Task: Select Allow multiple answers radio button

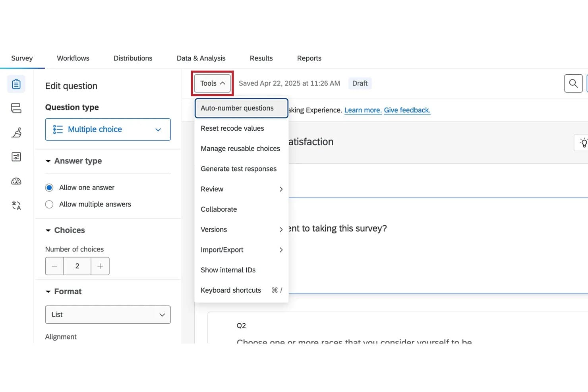Action: [49, 204]
